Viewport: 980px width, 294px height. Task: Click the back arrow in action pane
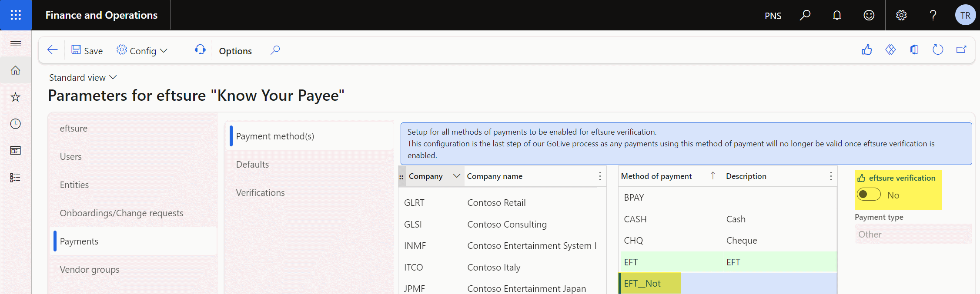coord(53,50)
